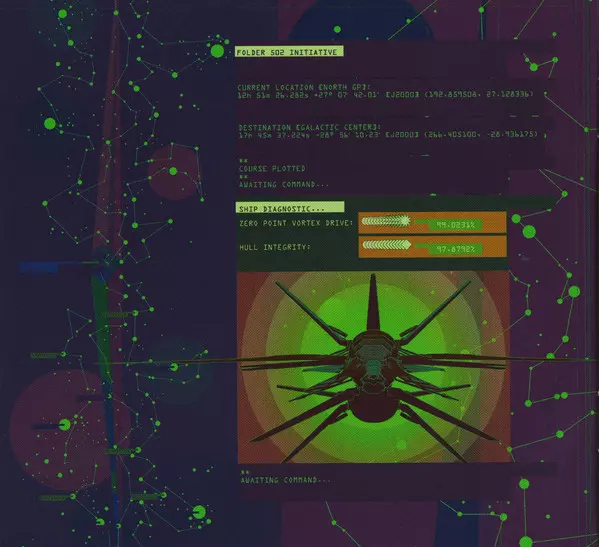Screen dimensions: 599x547
Task: Select the DESTINATION [GALACTIC CENTER] label
Action: click(x=309, y=127)
